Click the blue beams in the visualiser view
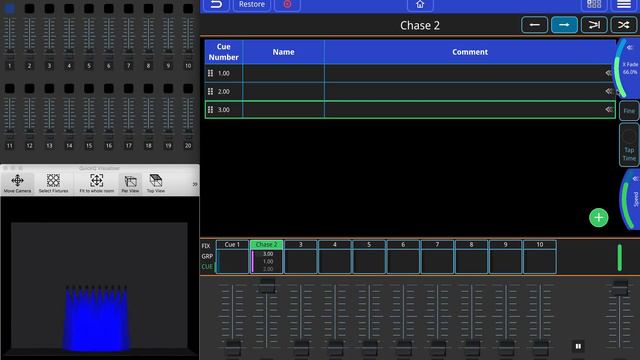This screenshot has height=360, width=640. point(96,318)
